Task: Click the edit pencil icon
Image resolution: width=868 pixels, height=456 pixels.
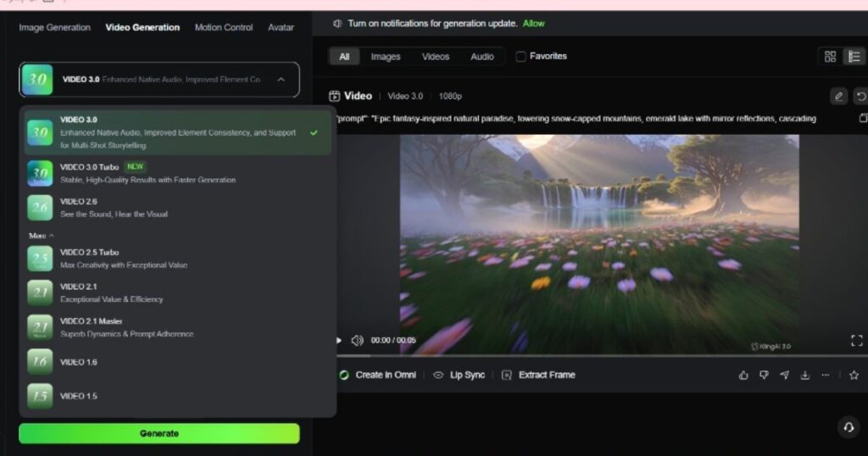Action: pyautogui.click(x=838, y=97)
